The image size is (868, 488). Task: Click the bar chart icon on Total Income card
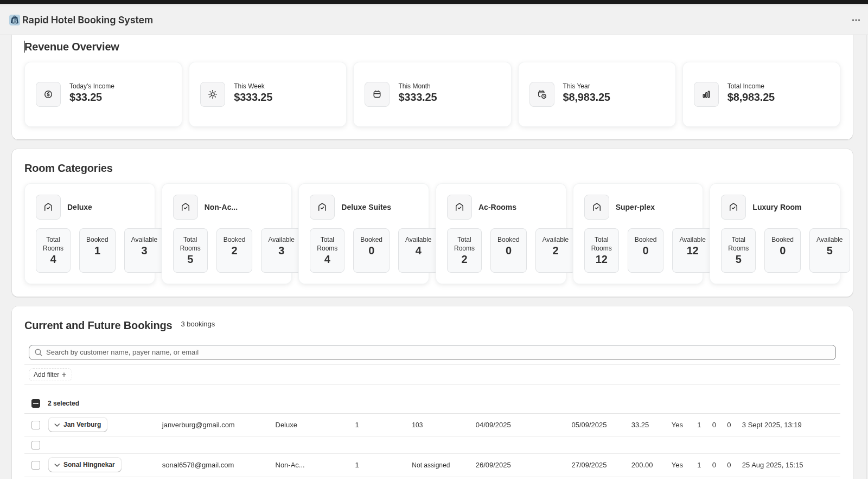click(x=706, y=94)
